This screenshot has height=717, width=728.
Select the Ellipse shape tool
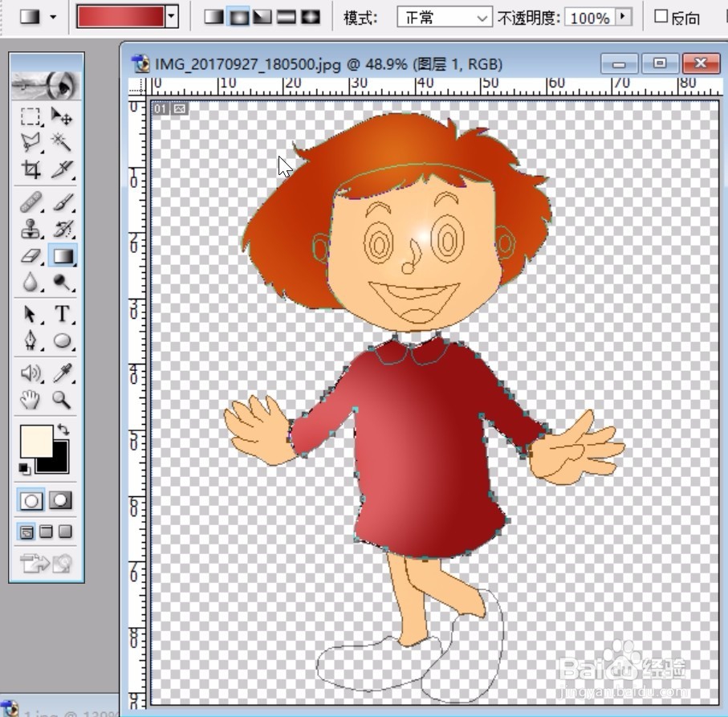61,341
